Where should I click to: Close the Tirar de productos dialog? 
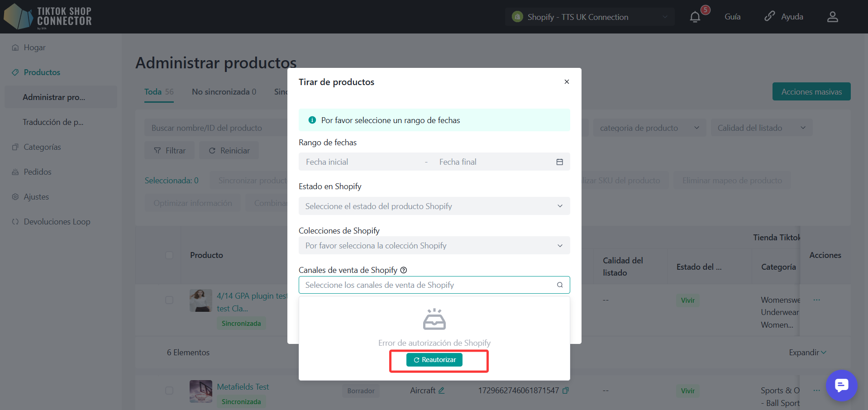[567, 82]
